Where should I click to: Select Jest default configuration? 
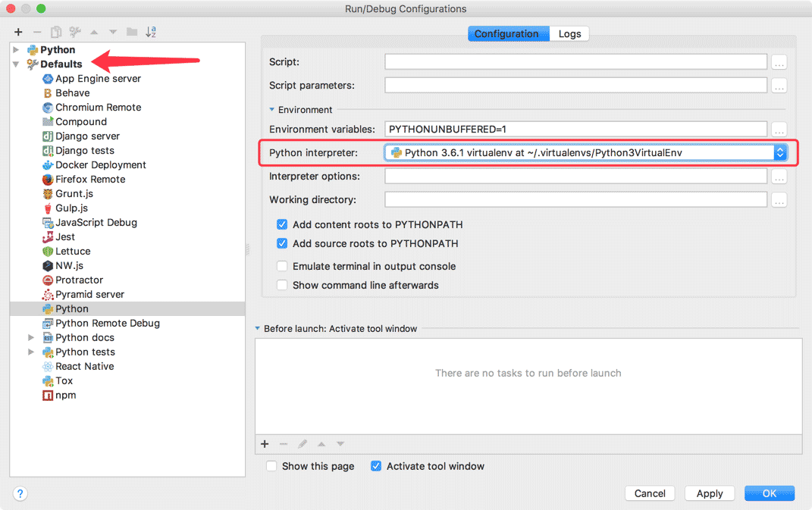[x=65, y=237]
